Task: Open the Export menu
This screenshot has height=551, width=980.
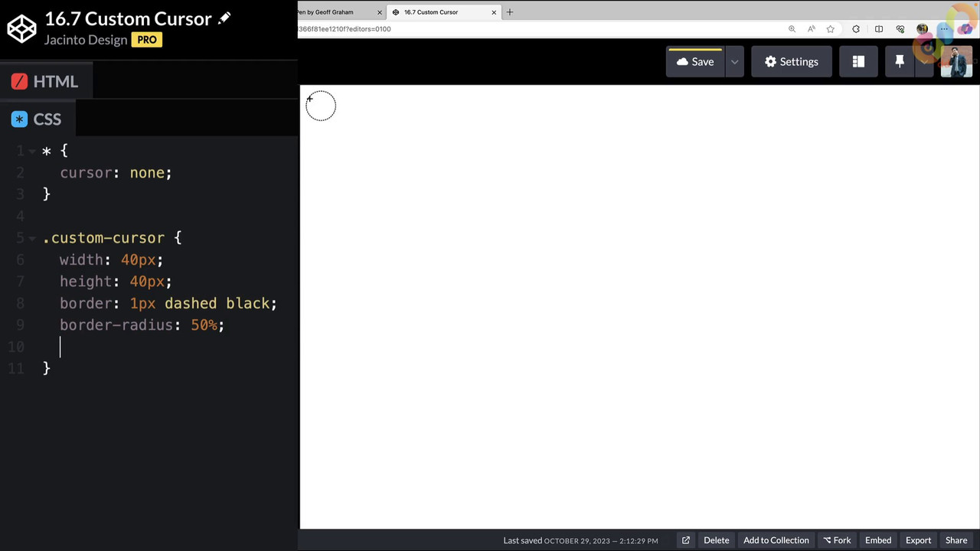Action: [919, 540]
